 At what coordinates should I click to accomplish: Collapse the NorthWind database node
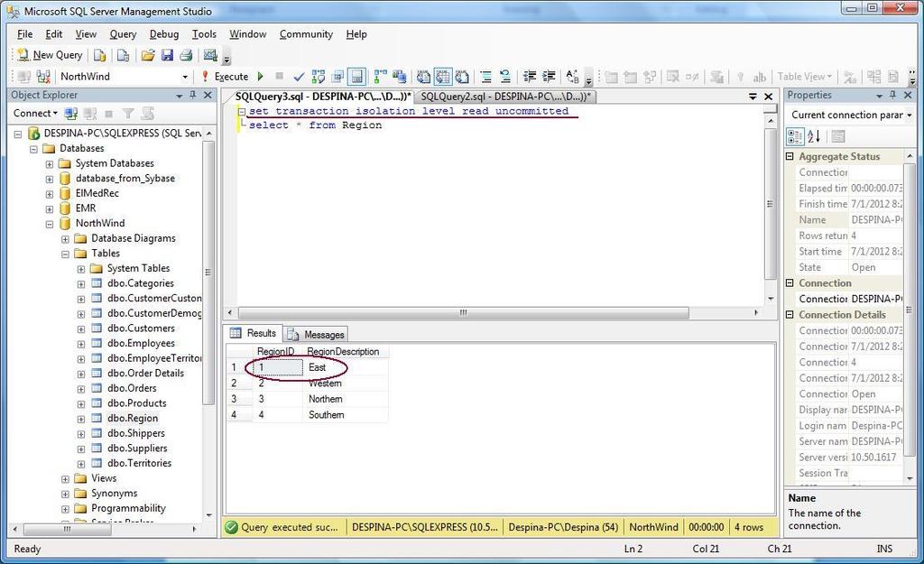tap(50, 224)
